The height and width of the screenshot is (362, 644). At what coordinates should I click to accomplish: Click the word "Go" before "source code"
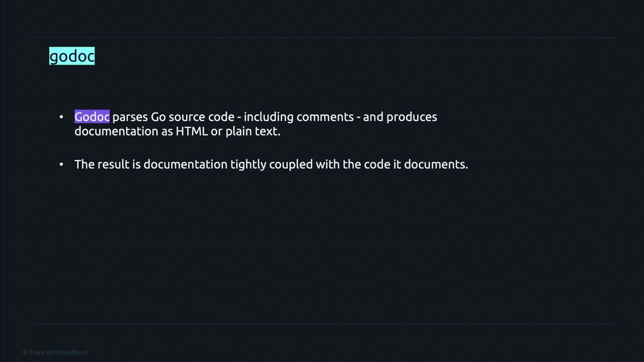(x=158, y=117)
